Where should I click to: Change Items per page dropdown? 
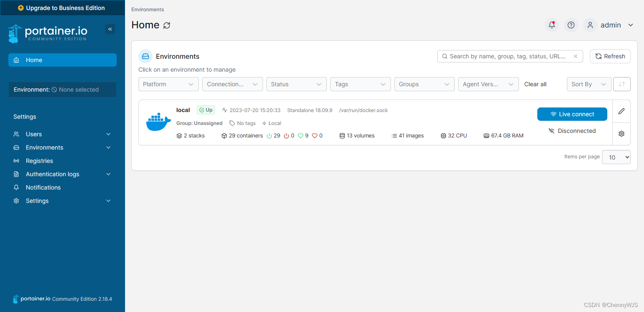(x=616, y=157)
